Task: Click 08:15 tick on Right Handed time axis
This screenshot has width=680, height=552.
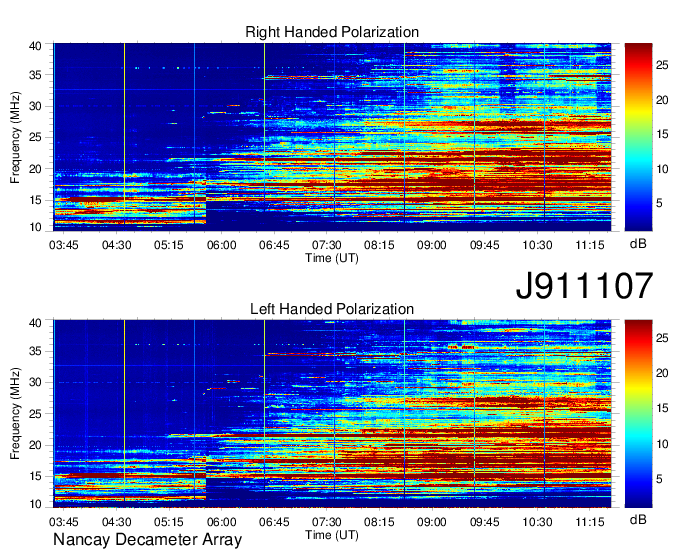Action: point(379,245)
